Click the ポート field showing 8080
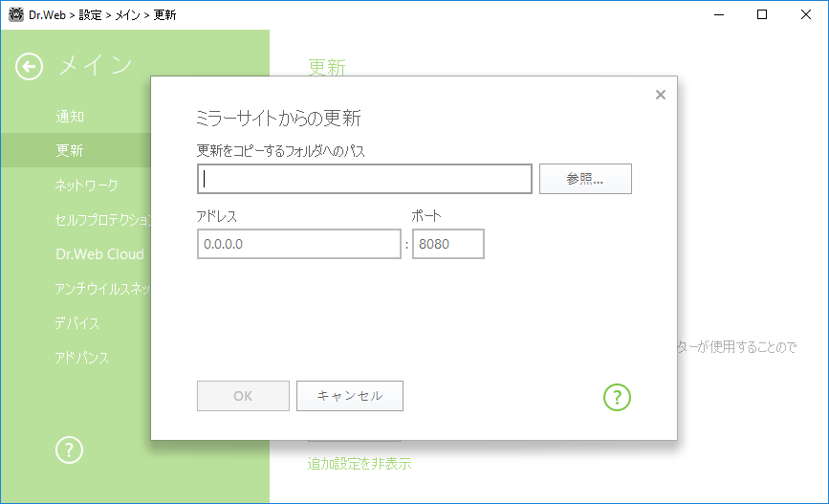Viewport: 829px width, 504px height. coord(447,244)
